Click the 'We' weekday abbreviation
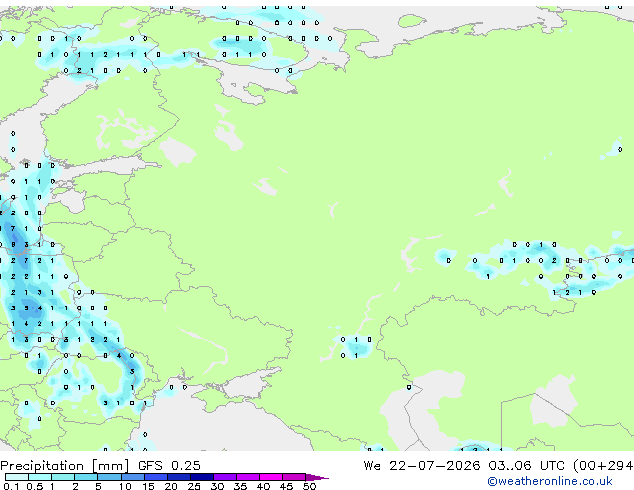 372,466
